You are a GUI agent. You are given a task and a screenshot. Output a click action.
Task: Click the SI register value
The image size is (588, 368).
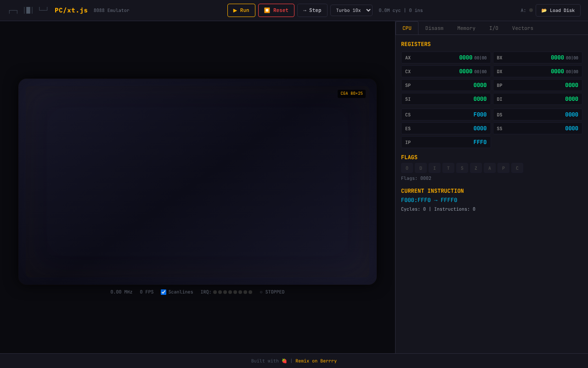480,99
